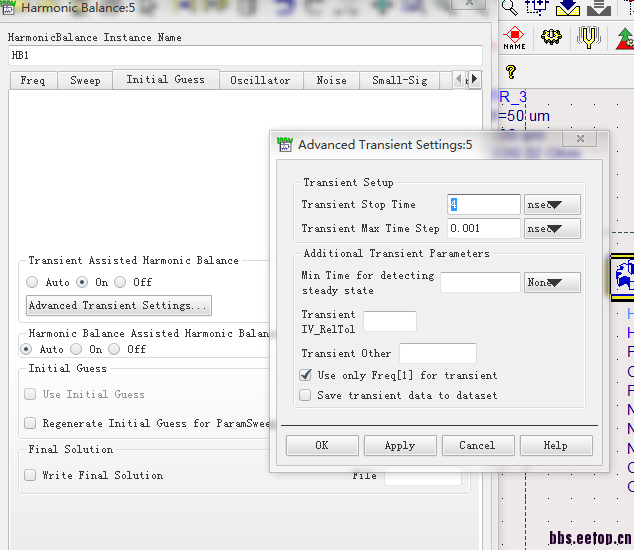Check Write Final Solution option

pyautogui.click(x=30, y=475)
